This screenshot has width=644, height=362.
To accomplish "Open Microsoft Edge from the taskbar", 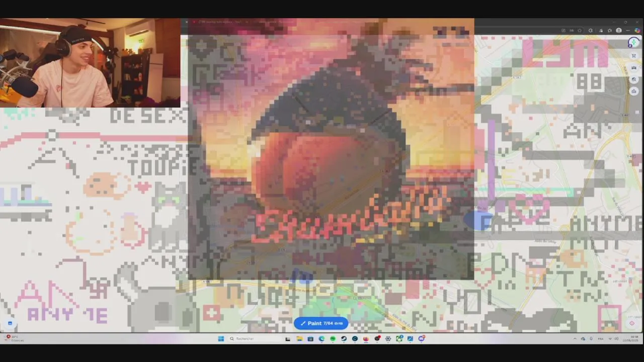I will click(x=321, y=339).
